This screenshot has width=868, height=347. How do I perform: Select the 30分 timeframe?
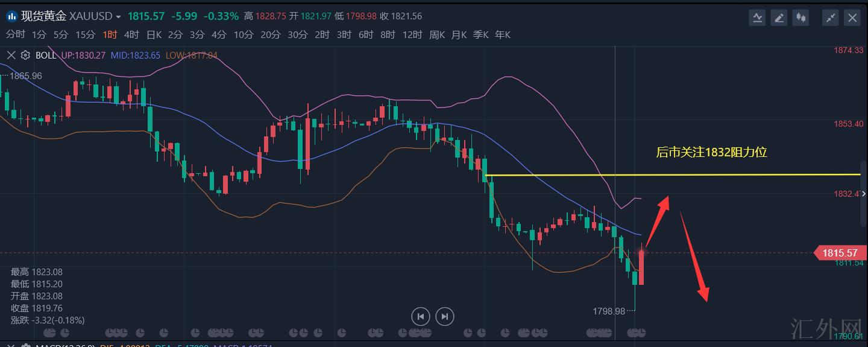pyautogui.click(x=297, y=35)
